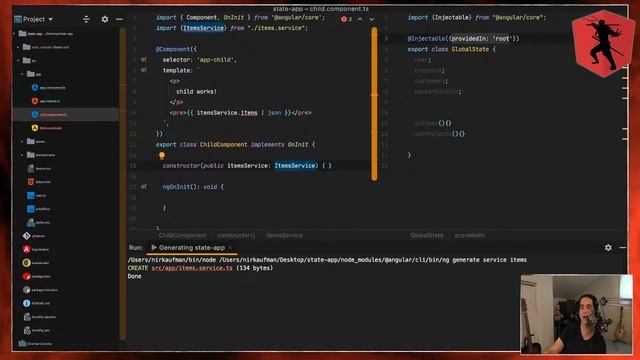The height and width of the screenshot is (360, 640).
Task: Click ChildComponent class name in the code
Action: (x=223, y=145)
